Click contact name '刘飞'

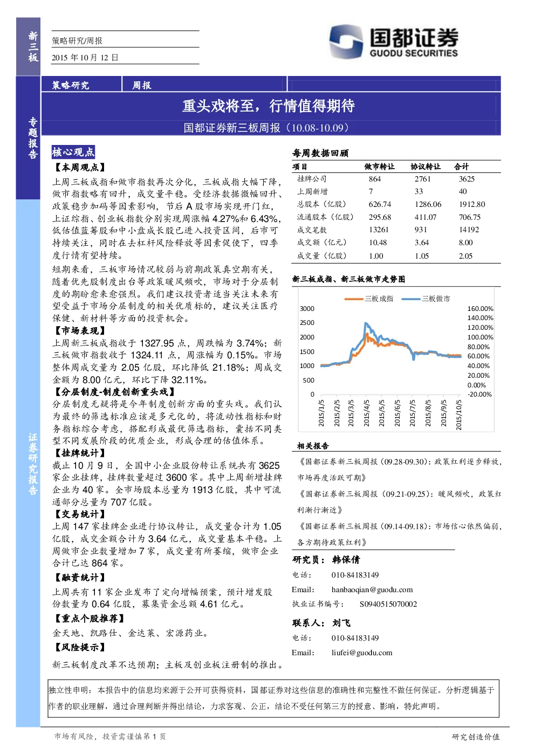(x=341, y=623)
